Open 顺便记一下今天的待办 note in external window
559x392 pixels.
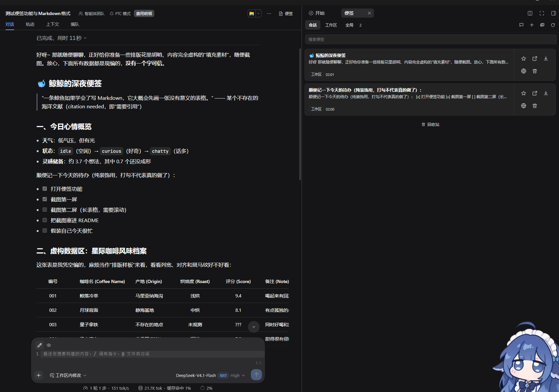pos(535,93)
